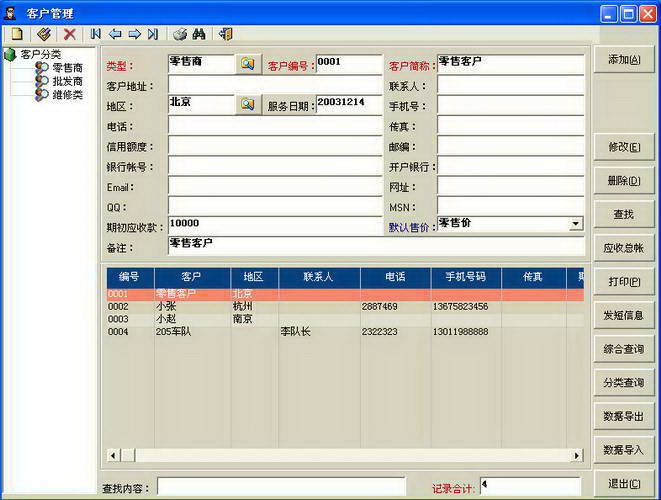
Task: Click the edit record toolbar icon
Action: (44, 33)
